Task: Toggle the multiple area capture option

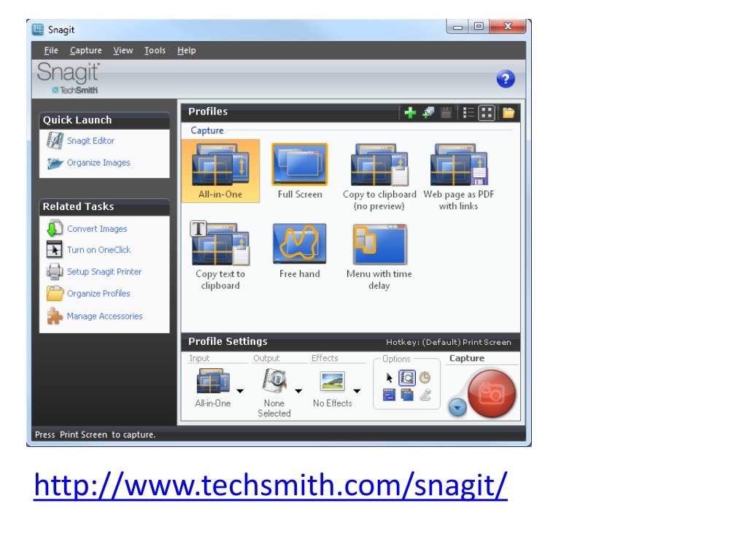Action: [407, 394]
